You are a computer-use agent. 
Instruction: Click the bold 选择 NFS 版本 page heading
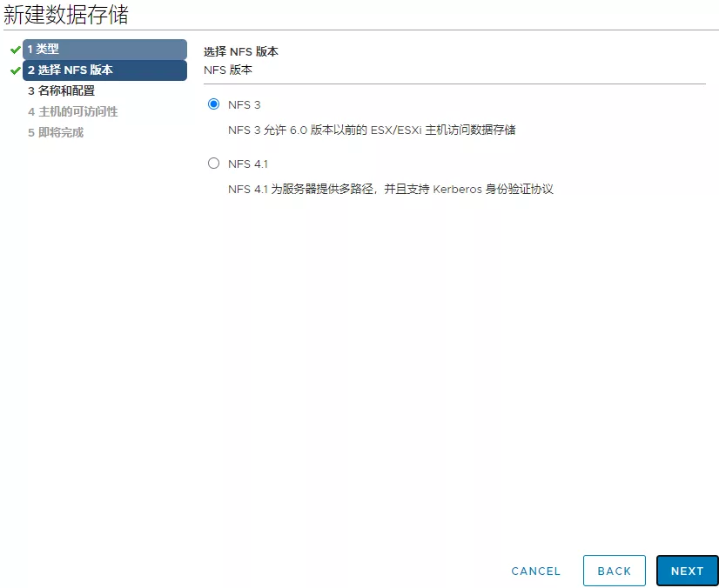point(241,52)
